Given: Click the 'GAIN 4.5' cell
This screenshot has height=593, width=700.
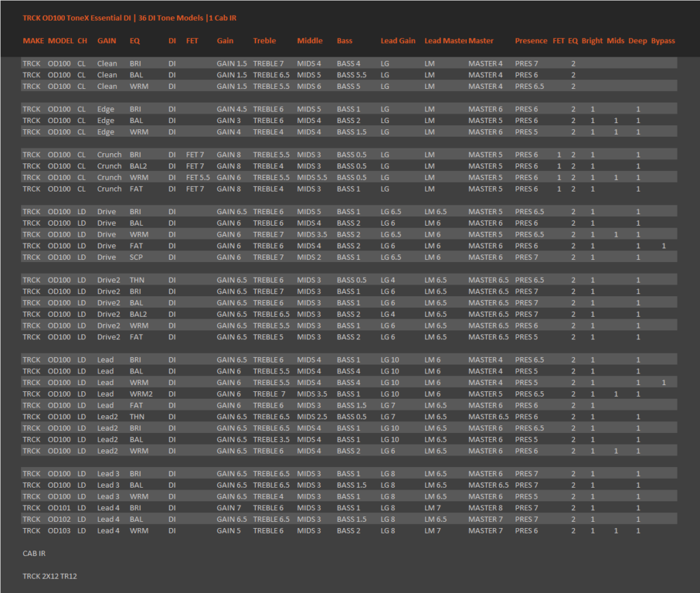Looking at the screenshot, I should click(232, 109).
